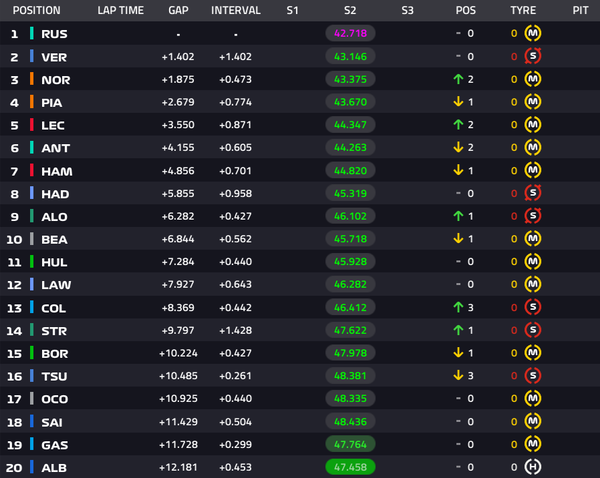
Task: Select sector time 43.146 for VER
Action: (350, 57)
